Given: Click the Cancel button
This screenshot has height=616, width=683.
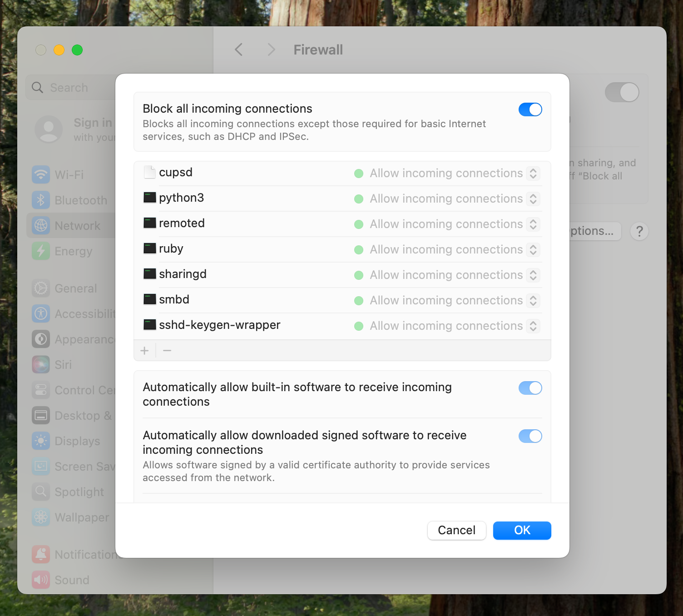Looking at the screenshot, I should coord(456,530).
